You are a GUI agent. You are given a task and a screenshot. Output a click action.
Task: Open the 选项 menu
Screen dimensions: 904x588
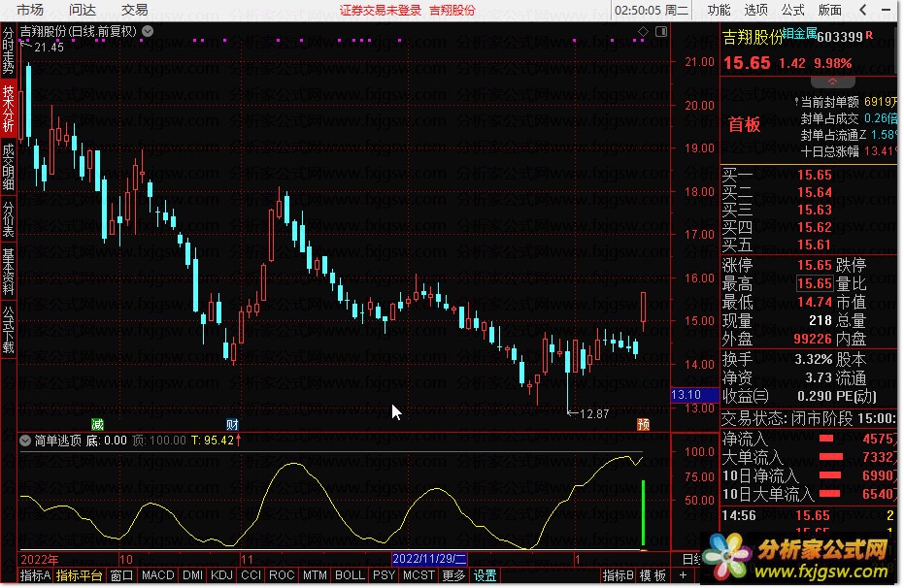click(755, 10)
